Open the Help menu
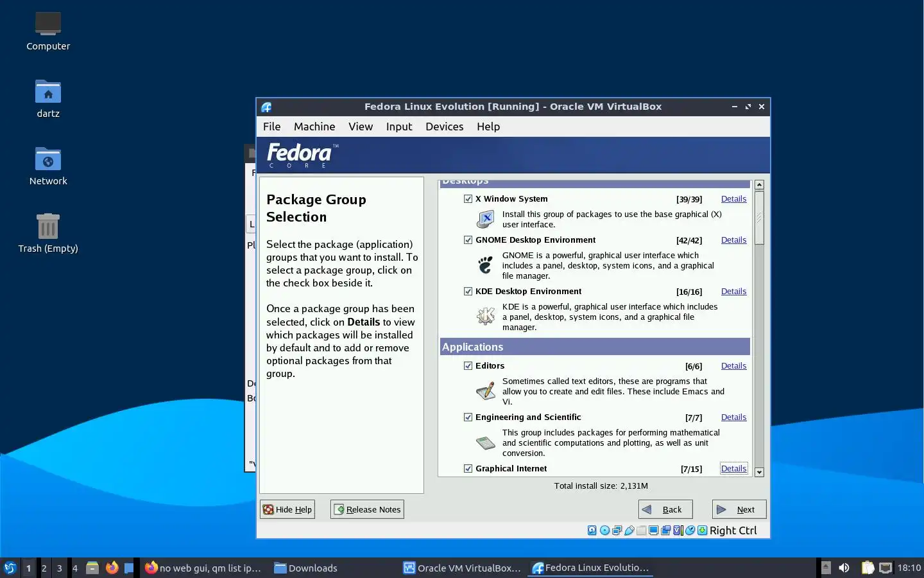924x578 pixels. click(x=488, y=127)
